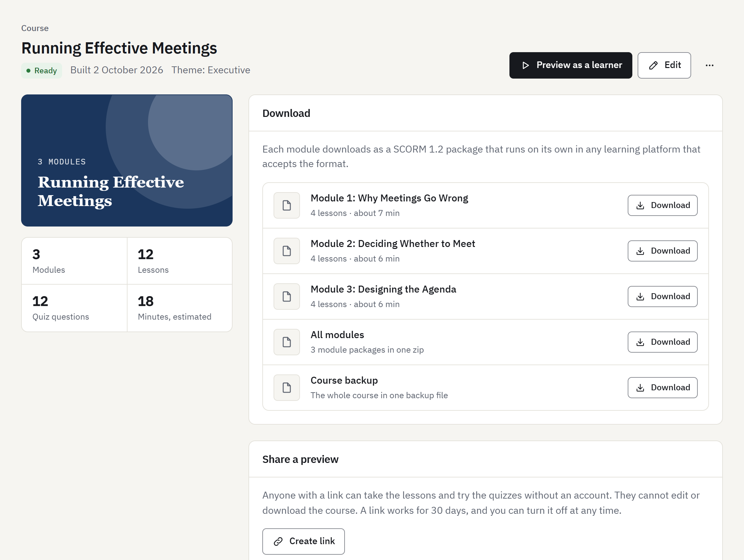This screenshot has width=744, height=560.
Task: Download Module 2: Deciding Whether to Meet
Action: click(x=662, y=251)
